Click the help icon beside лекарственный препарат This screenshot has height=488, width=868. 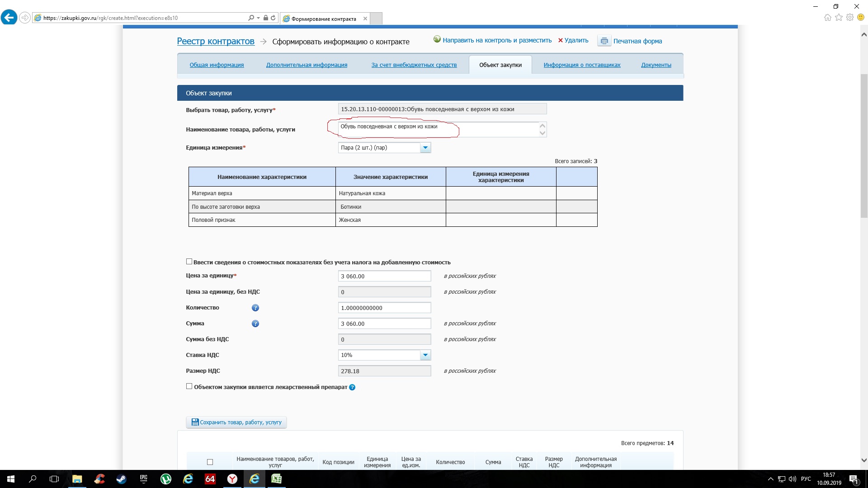pos(352,387)
